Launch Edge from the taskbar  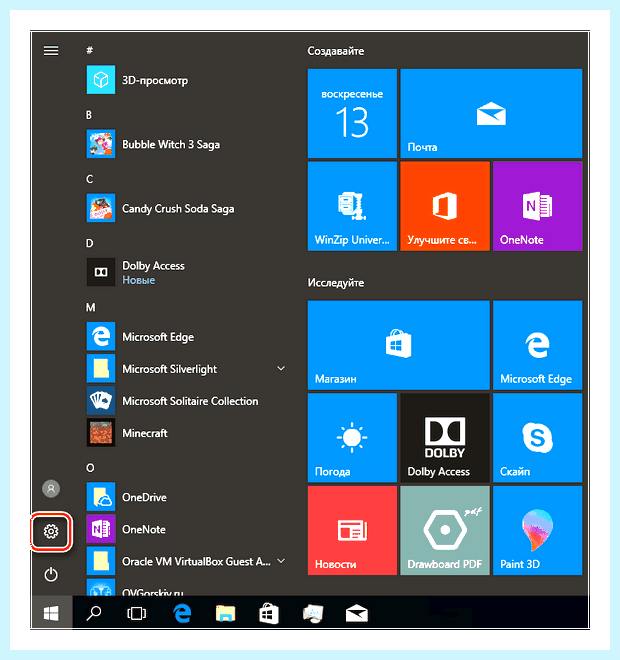tap(182, 613)
